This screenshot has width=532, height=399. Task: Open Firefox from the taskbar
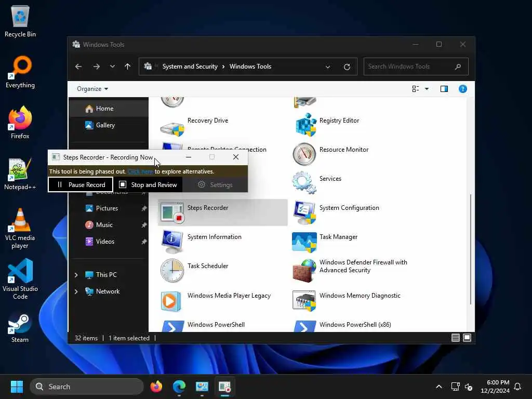coord(156,387)
